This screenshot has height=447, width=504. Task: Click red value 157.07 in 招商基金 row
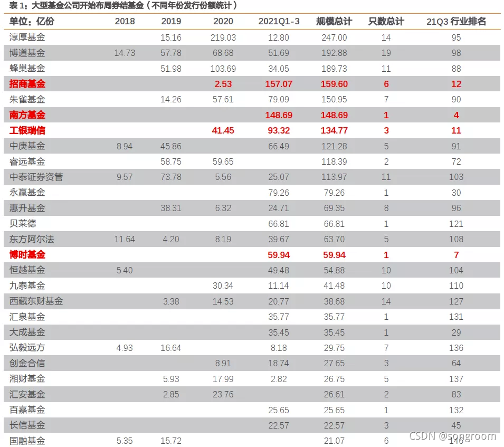click(x=279, y=84)
